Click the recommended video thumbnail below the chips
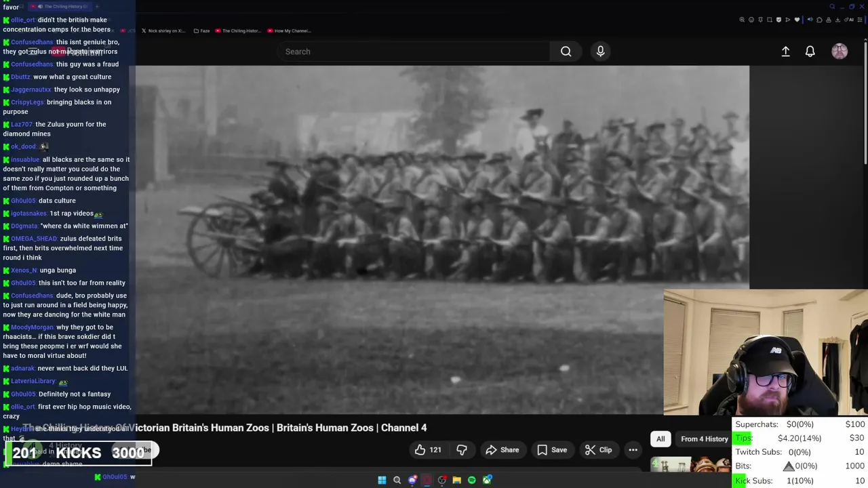Screen dimensions: 868x488 coord(690,465)
